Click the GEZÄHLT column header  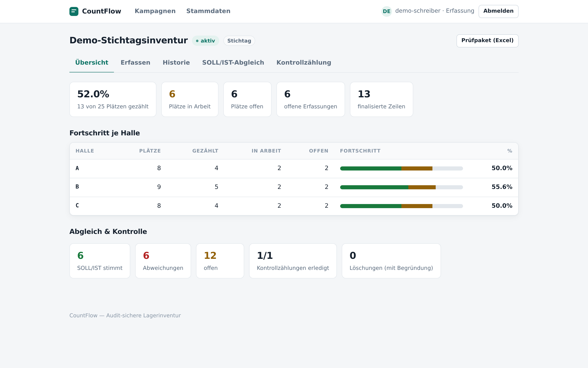pos(205,151)
